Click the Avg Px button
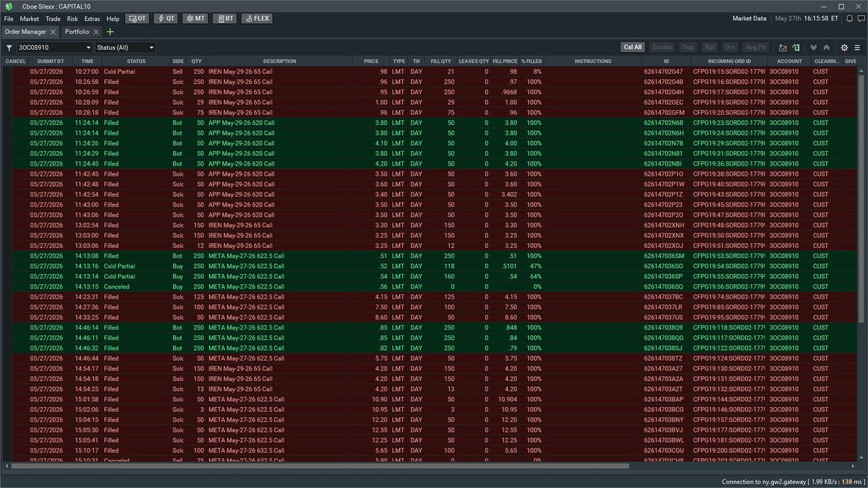868x488 pixels. 755,47
